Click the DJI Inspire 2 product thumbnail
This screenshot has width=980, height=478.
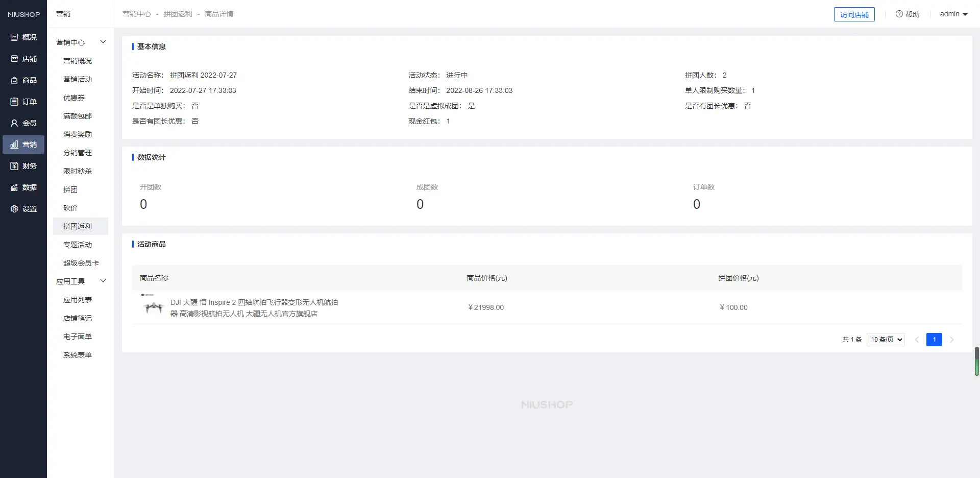click(153, 307)
